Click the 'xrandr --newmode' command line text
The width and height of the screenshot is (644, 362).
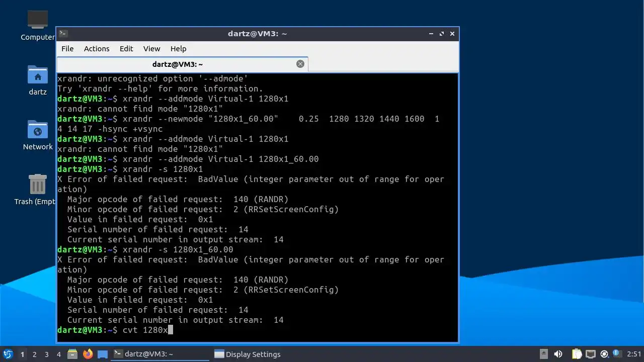click(x=249, y=124)
